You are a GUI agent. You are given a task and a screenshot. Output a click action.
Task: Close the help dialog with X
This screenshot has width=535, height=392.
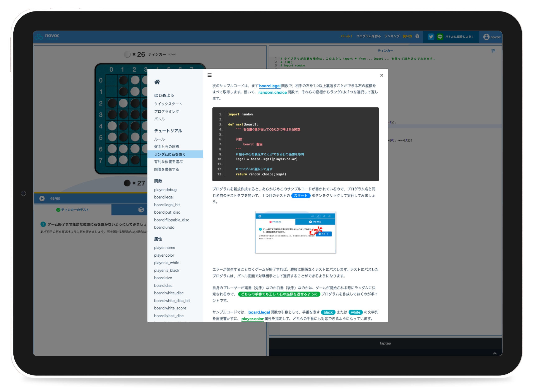[x=381, y=75]
